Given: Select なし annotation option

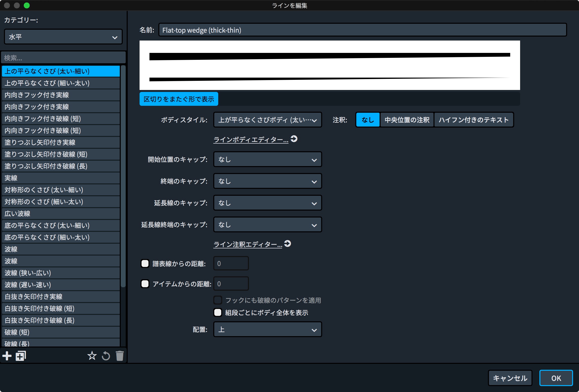Looking at the screenshot, I should pyautogui.click(x=368, y=120).
